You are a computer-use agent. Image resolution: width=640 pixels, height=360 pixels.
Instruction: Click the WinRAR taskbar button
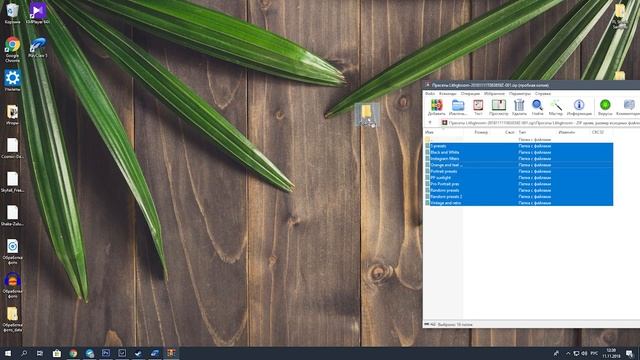coord(171,353)
